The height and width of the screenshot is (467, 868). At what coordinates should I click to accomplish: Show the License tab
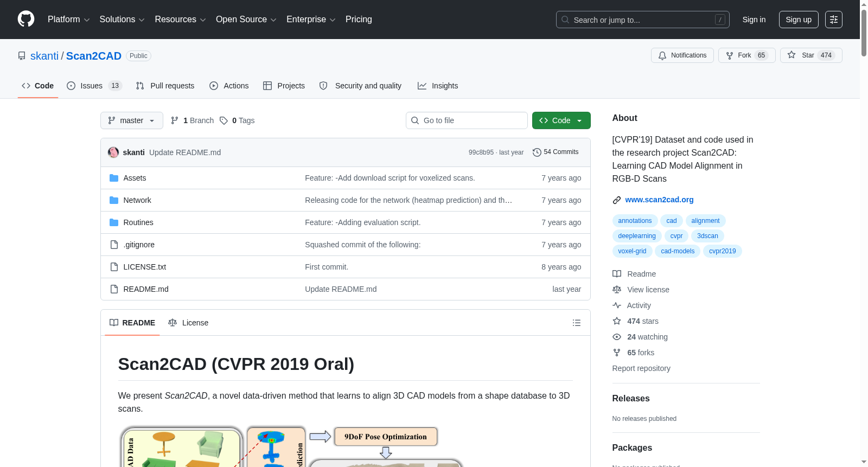188,323
